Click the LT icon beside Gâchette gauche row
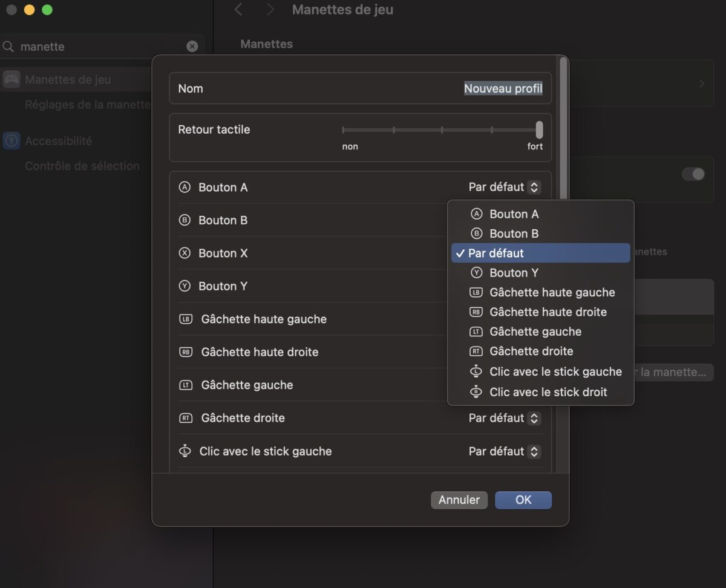The width and height of the screenshot is (726, 588). coord(186,385)
